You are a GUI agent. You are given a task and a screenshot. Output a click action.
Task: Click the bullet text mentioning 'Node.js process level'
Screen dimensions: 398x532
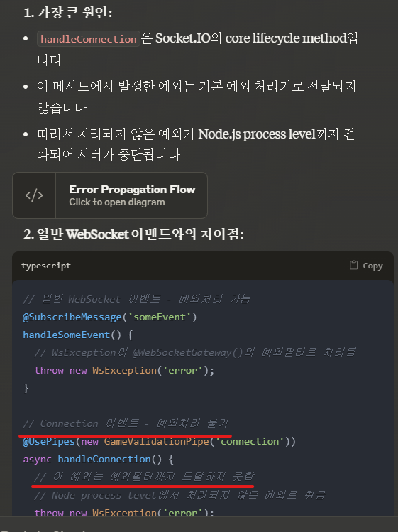coord(196,144)
